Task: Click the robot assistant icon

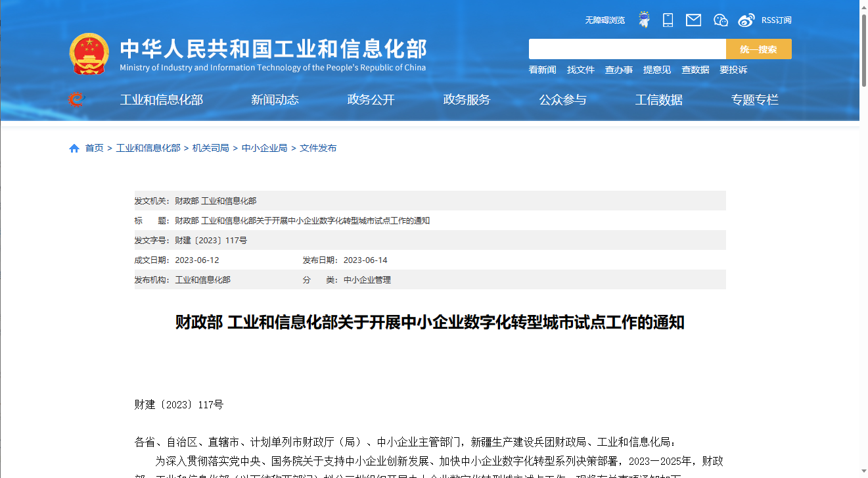Action: coord(643,20)
